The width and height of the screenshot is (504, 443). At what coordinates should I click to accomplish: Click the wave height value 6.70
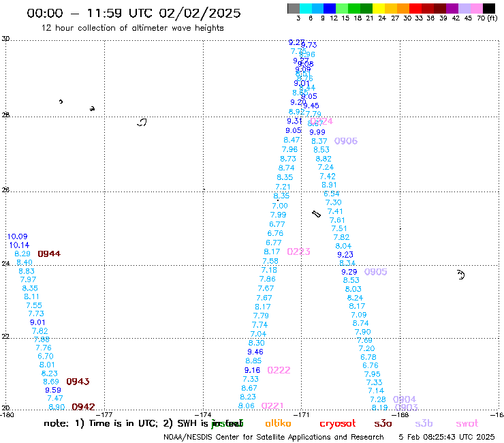(46, 356)
